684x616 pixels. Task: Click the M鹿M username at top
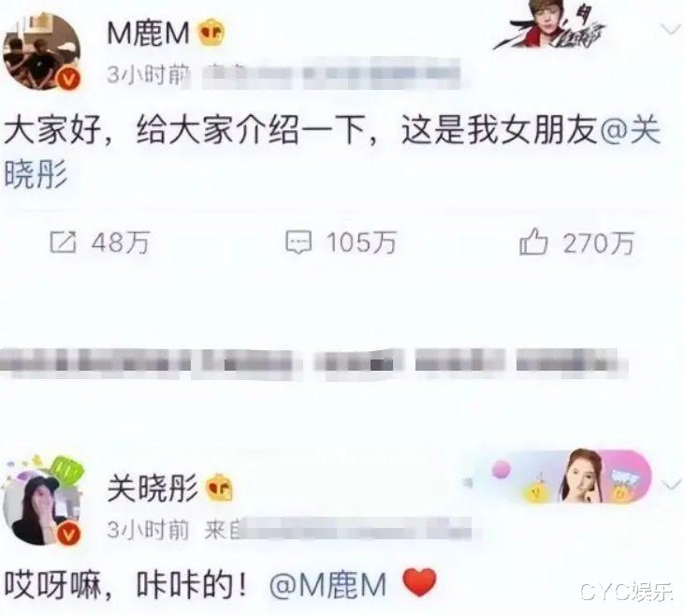(149, 33)
